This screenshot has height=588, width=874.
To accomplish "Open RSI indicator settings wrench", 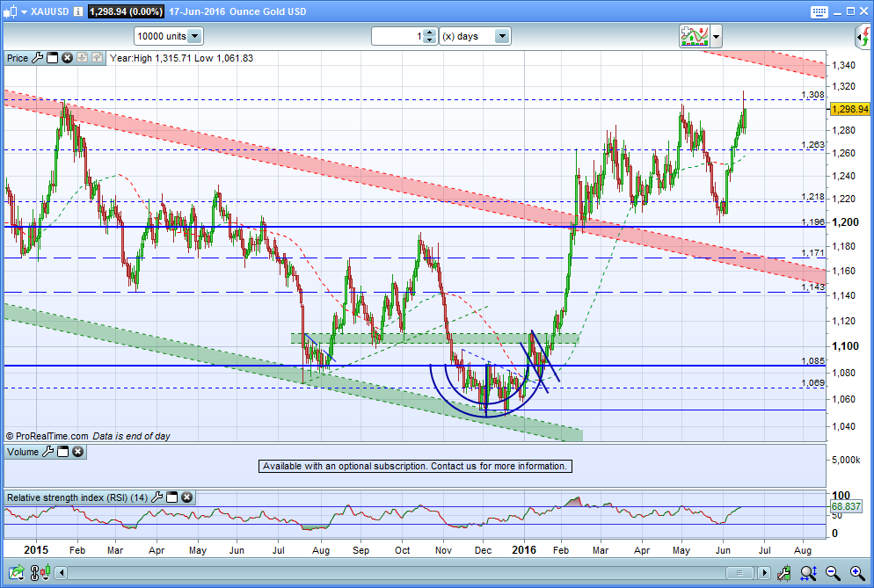I will coord(157,497).
